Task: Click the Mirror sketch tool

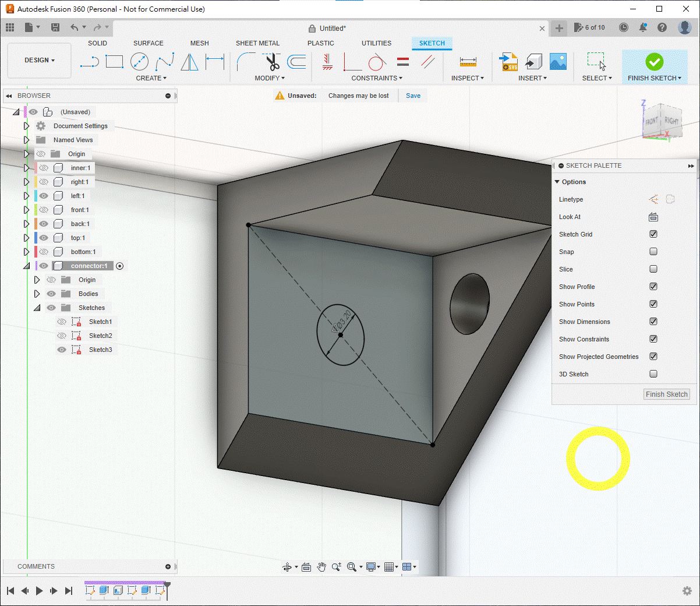Action: pos(189,62)
